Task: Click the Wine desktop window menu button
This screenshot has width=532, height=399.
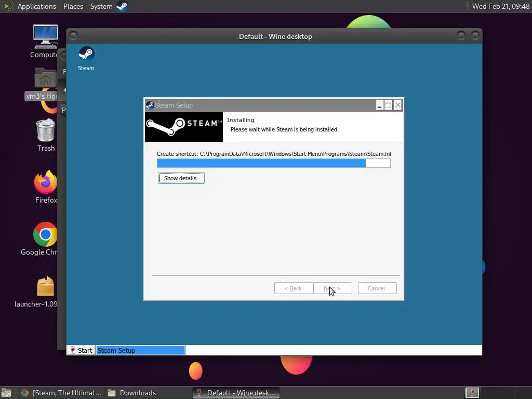Action: click(73, 35)
